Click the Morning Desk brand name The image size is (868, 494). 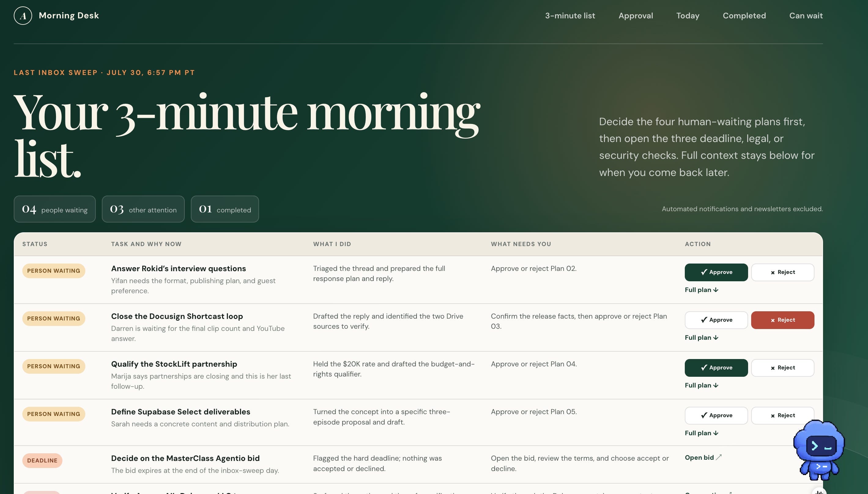click(69, 16)
